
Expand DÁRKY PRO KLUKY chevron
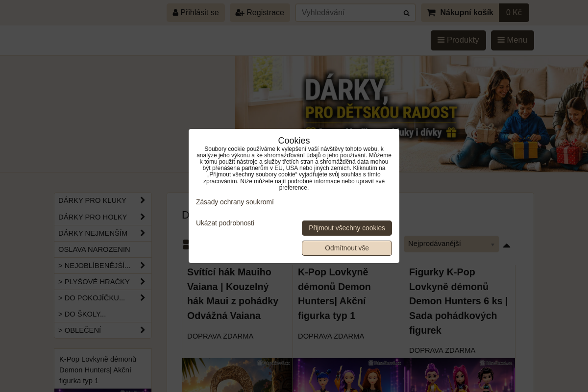point(143,200)
